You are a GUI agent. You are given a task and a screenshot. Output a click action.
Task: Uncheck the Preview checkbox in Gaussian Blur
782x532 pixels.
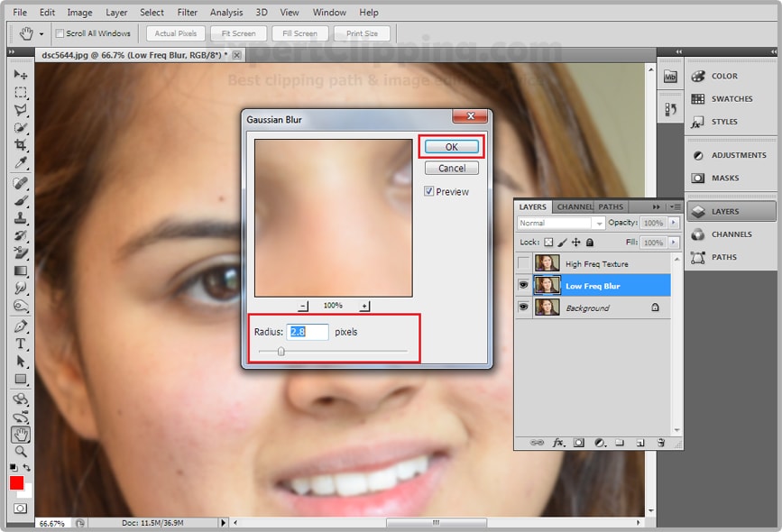tap(428, 191)
